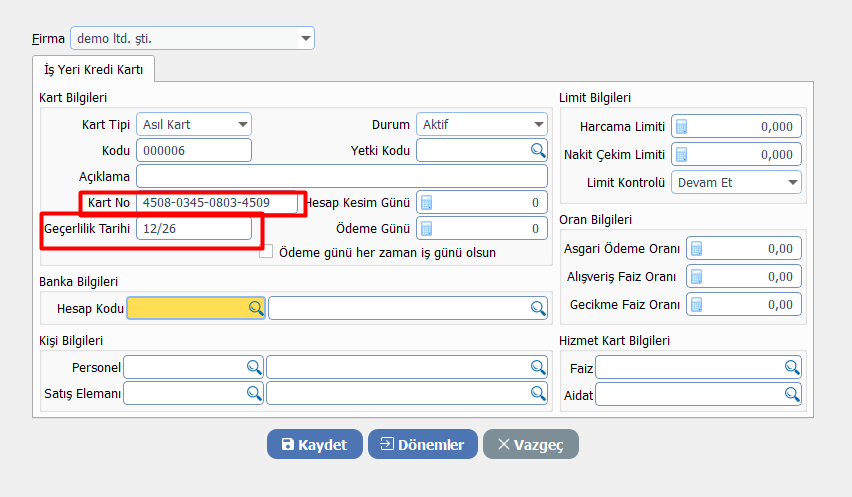The height and width of the screenshot is (497, 852).
Task: Open the Faiz service card lookup icon
Action: click(792, 367)
